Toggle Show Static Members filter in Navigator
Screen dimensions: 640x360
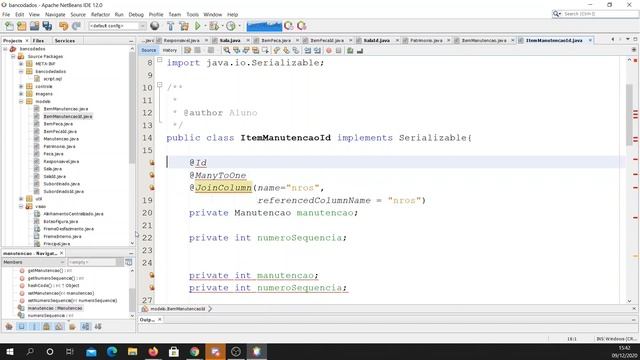pyautogui.click(x=34, y=327)
